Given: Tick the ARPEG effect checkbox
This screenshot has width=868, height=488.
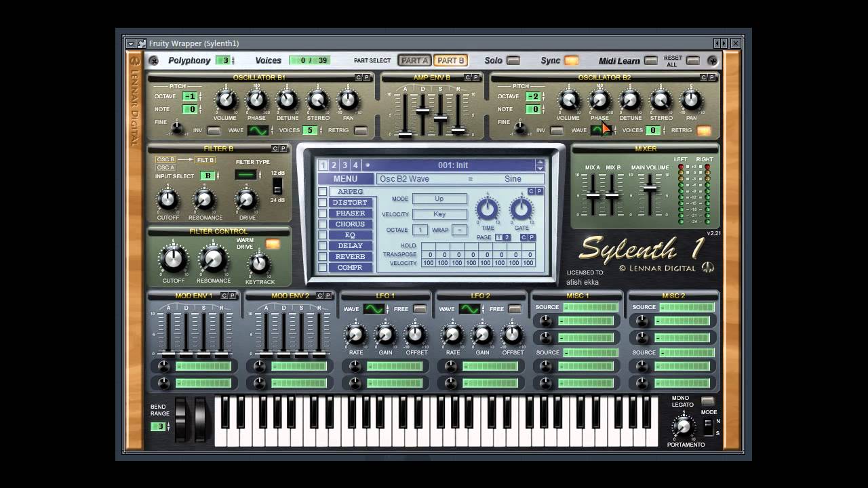Looking at the screenshot, I should (322, 192).
